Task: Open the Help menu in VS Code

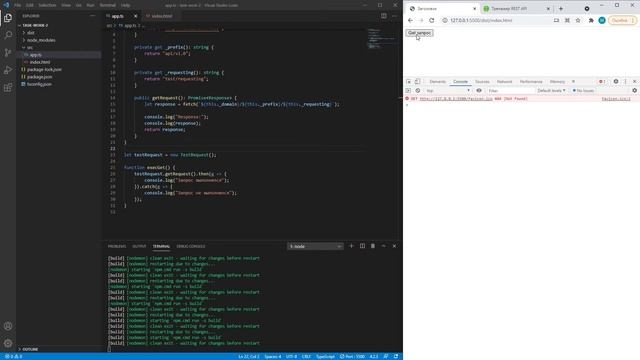Action: point(125,5)
